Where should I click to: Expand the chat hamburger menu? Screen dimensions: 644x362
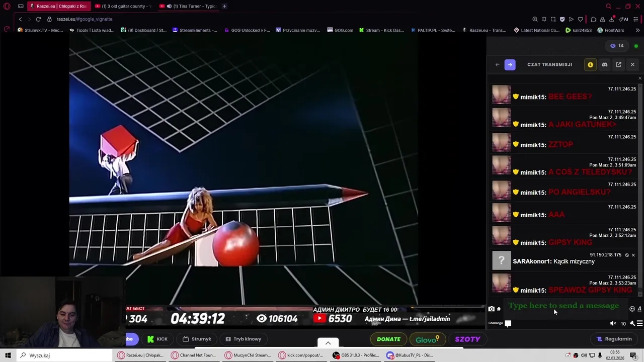(639, 324)
